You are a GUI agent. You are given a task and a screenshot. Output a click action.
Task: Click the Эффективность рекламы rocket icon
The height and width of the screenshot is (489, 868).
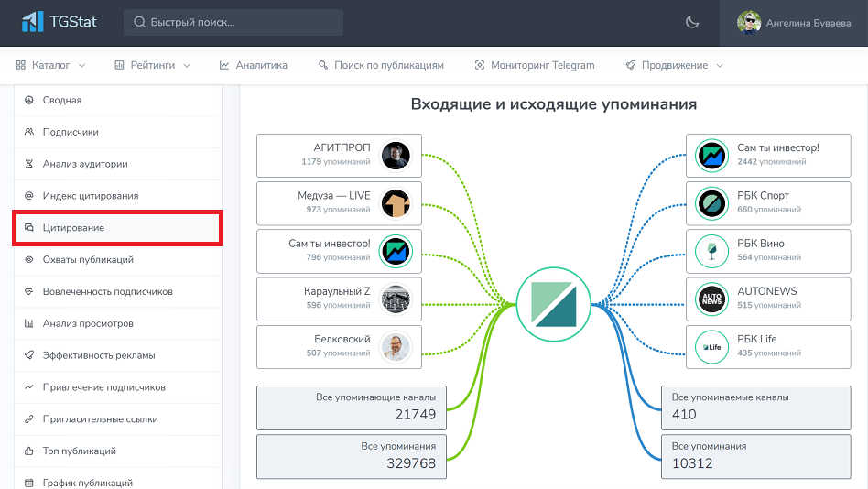[x=28, y=355]
